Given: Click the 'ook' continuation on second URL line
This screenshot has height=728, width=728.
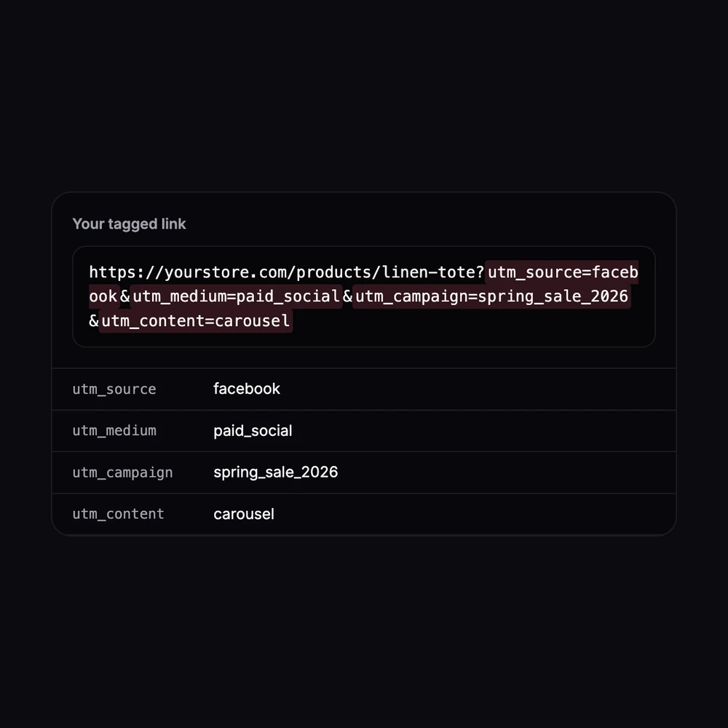Looking at the screenshot, I should click(103, 296).
